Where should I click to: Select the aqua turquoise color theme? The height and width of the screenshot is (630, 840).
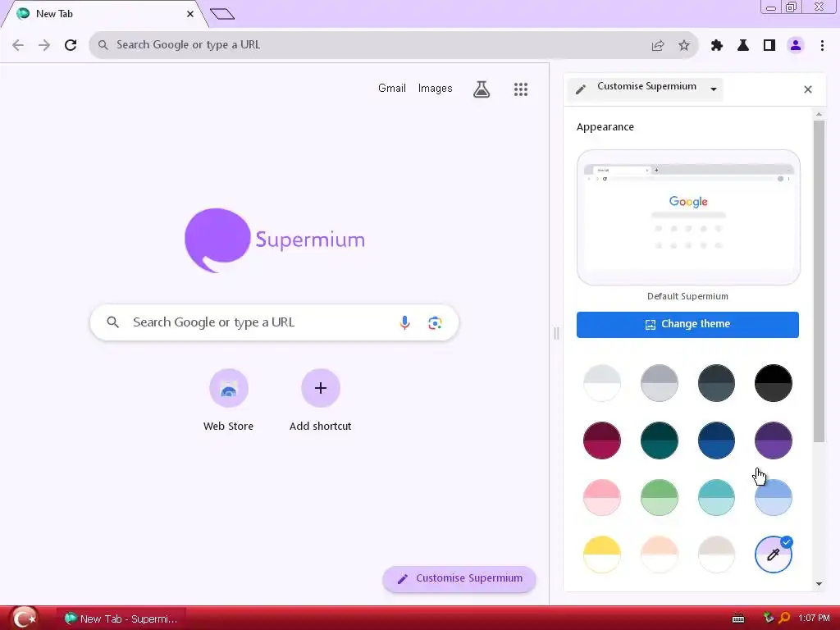click(716, 497)
